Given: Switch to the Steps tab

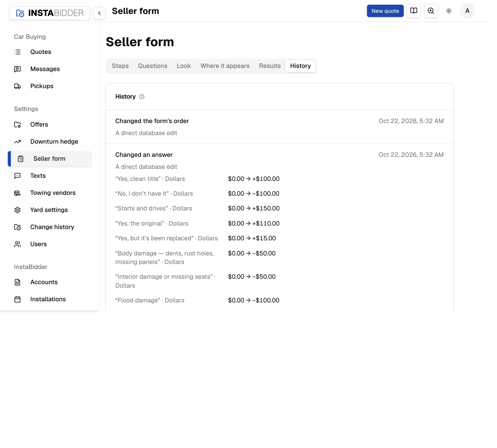Looking at the screenshot, I should 120,66.
